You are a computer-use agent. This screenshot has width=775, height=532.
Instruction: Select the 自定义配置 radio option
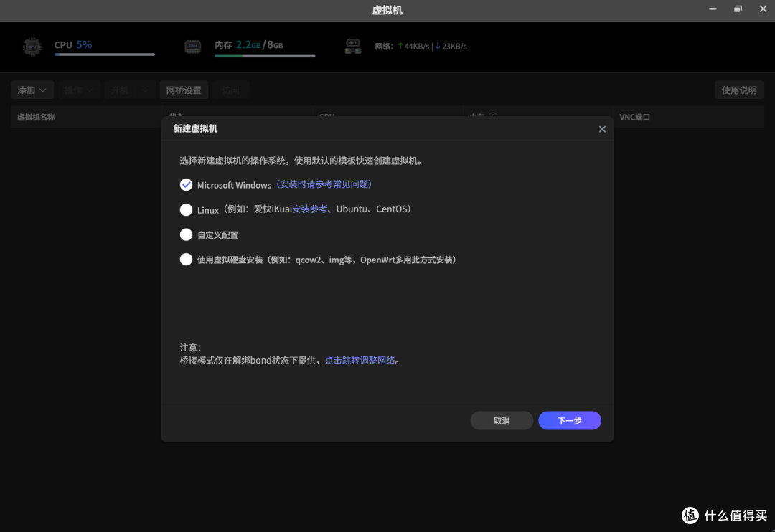186,234
